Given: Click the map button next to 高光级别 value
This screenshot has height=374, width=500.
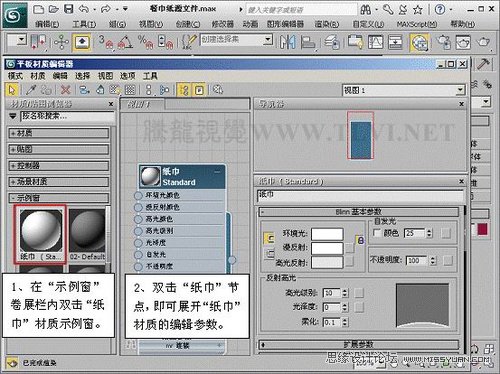Looking at the screenshot, I should tap(359, 293).
